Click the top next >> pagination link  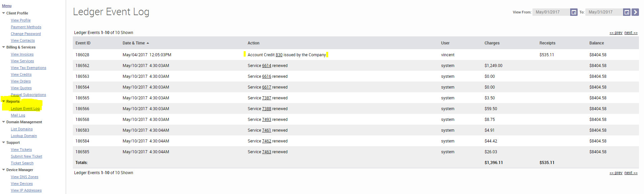point(631,33)
